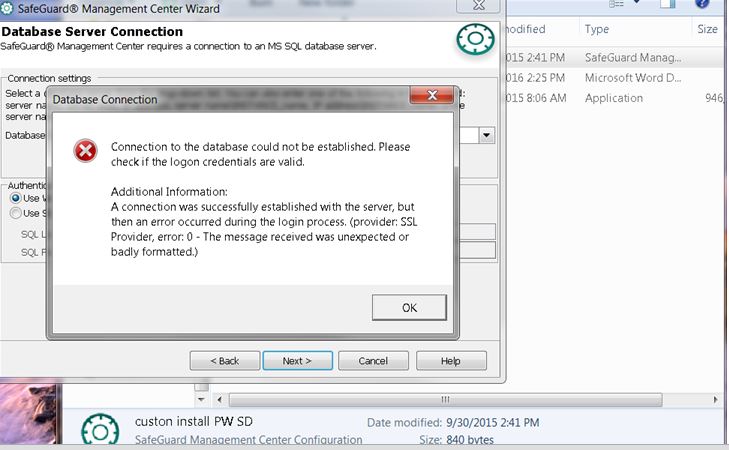Viewport: 729px width, 450px height.
Task: Select the first Use authentication radio button
Action: tap(15, 198)
